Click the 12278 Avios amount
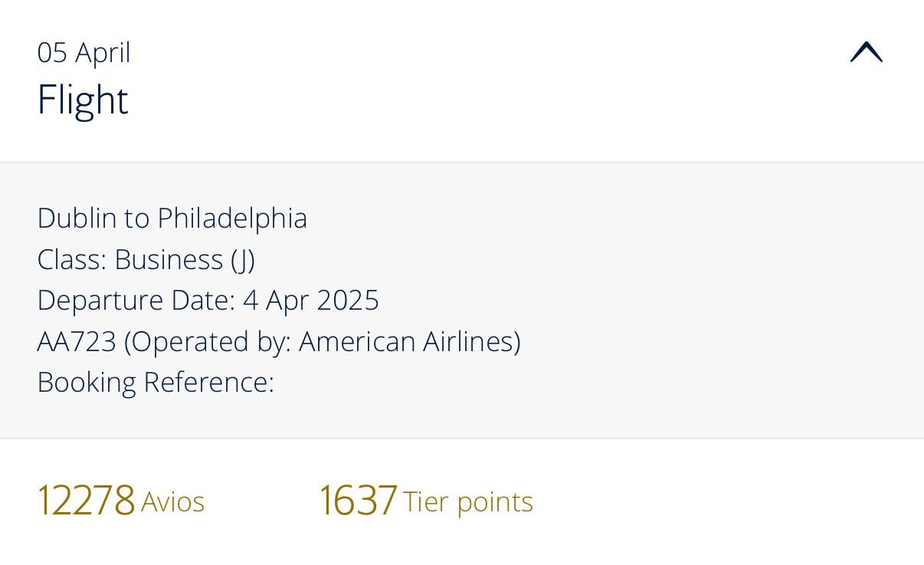 [x=86, y=501]
